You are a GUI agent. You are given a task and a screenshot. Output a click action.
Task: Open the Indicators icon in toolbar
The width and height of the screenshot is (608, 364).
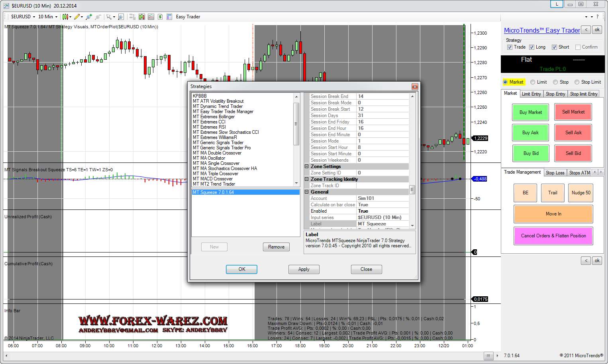(x=141, y=17)
